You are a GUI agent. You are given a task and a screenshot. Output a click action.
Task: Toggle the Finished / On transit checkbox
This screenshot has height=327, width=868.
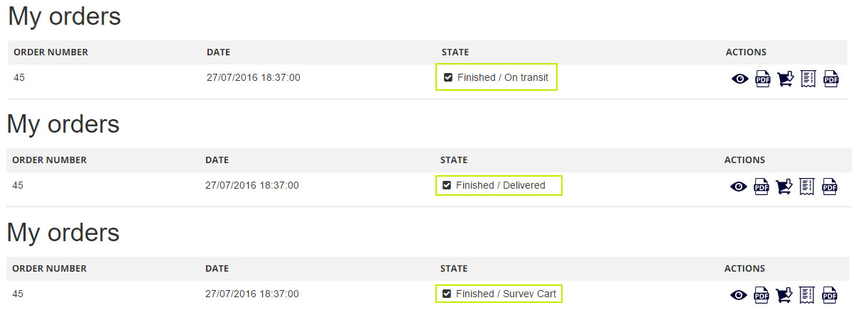pos(448,77)
